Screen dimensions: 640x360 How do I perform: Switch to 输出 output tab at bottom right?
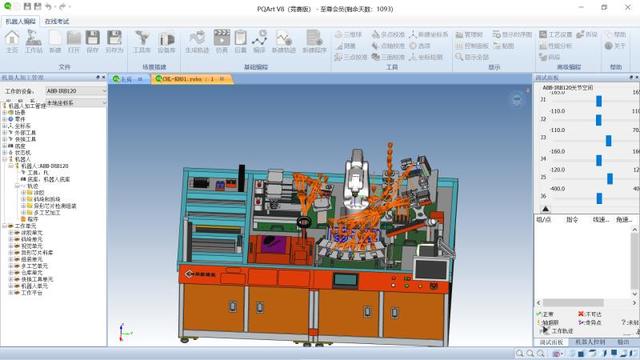(x=623, y=342)
